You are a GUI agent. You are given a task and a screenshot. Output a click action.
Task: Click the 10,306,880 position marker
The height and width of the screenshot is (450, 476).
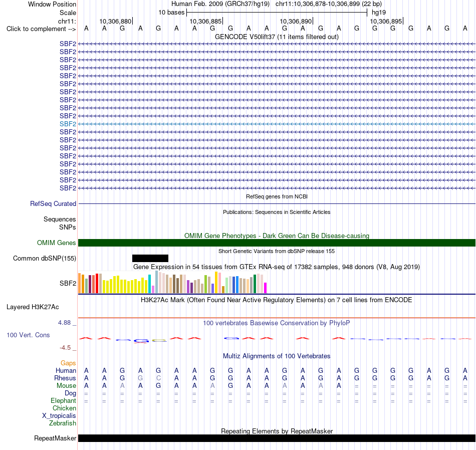pos(115,21)
